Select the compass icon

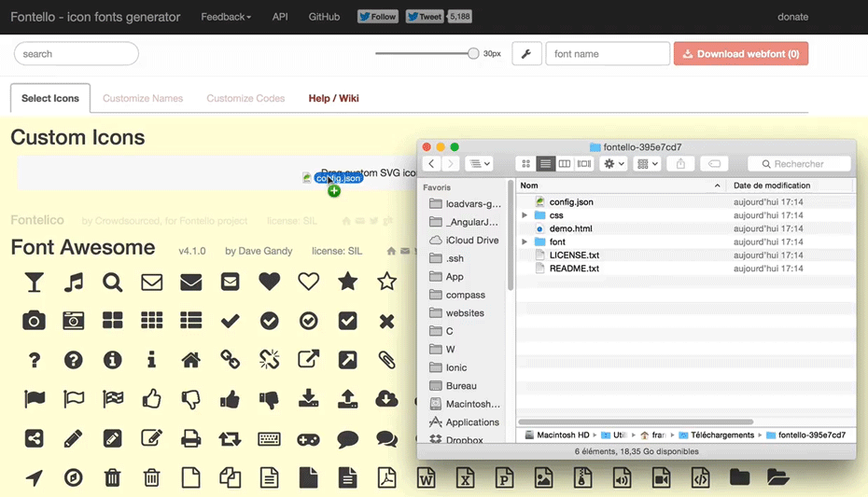tap(73, 477)
